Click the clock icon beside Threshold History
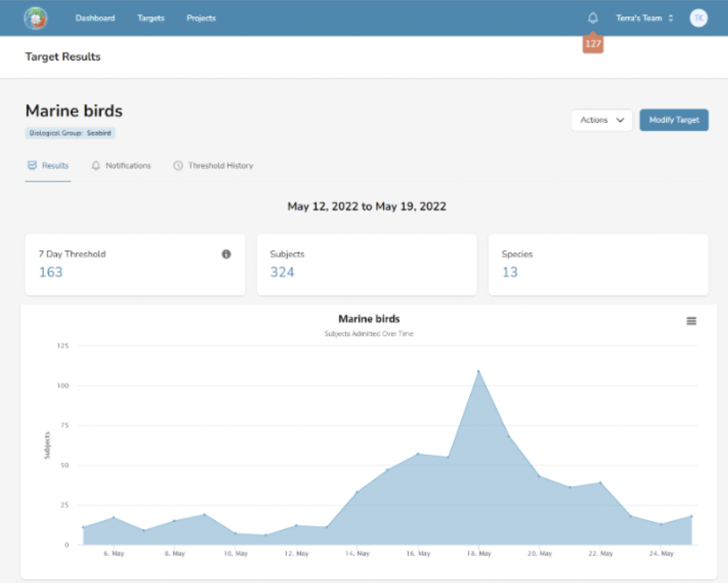The width and height of the screenshot is (728, 583). click(x=178, y=166)
